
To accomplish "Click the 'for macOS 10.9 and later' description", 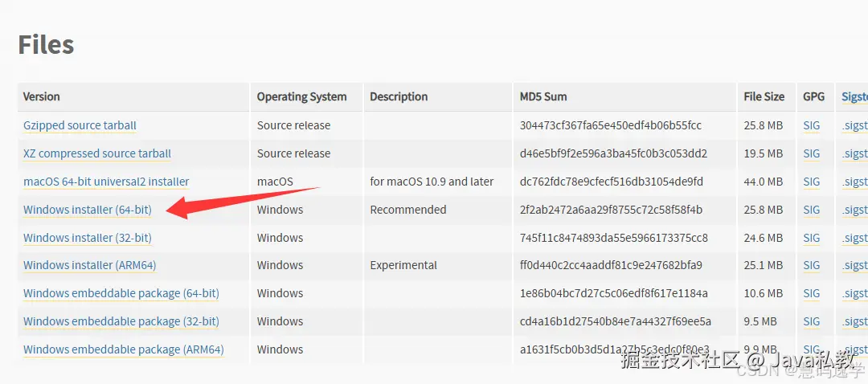I will coord(432,182).
